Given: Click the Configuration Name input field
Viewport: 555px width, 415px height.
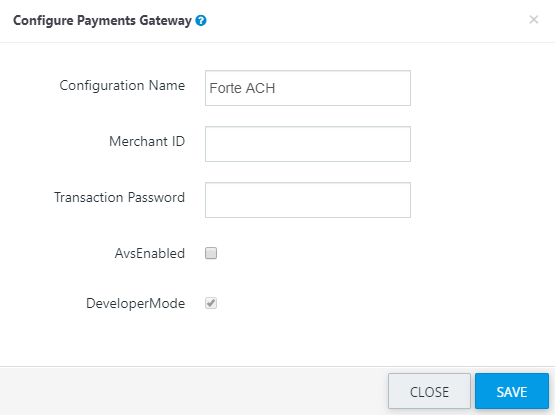Looking at the screenshot, I should click(308, 88).
